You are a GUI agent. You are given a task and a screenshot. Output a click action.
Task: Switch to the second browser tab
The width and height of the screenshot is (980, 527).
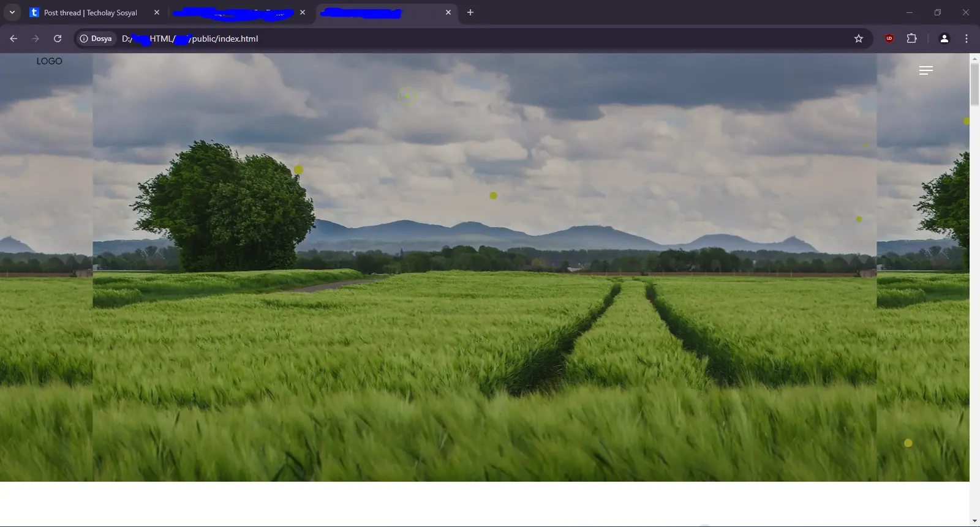point(240,12)
